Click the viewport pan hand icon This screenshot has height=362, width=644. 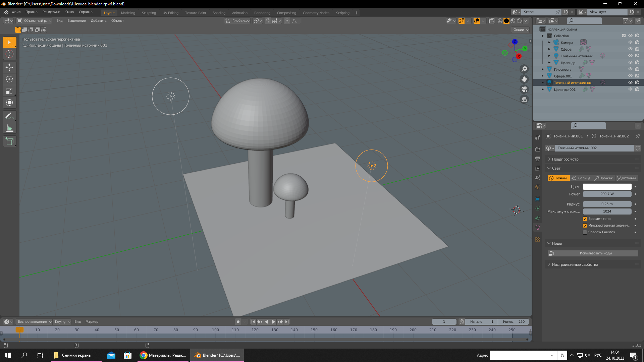click(x=524, y=79)
